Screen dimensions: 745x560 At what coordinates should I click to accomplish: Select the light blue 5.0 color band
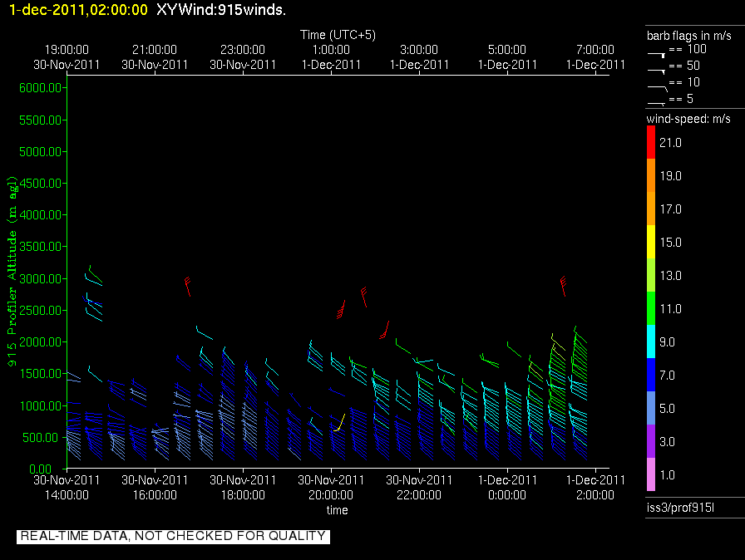651,408
